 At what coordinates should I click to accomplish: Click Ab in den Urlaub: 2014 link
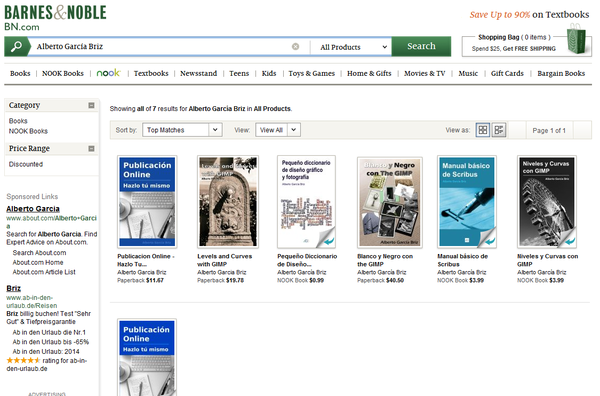point(46,352)
